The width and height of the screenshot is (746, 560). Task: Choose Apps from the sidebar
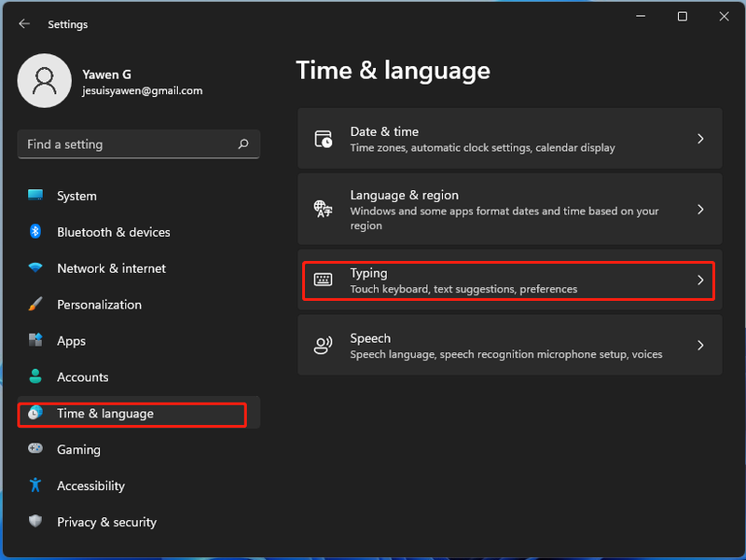pyautogui.click(x=138, y=341)
